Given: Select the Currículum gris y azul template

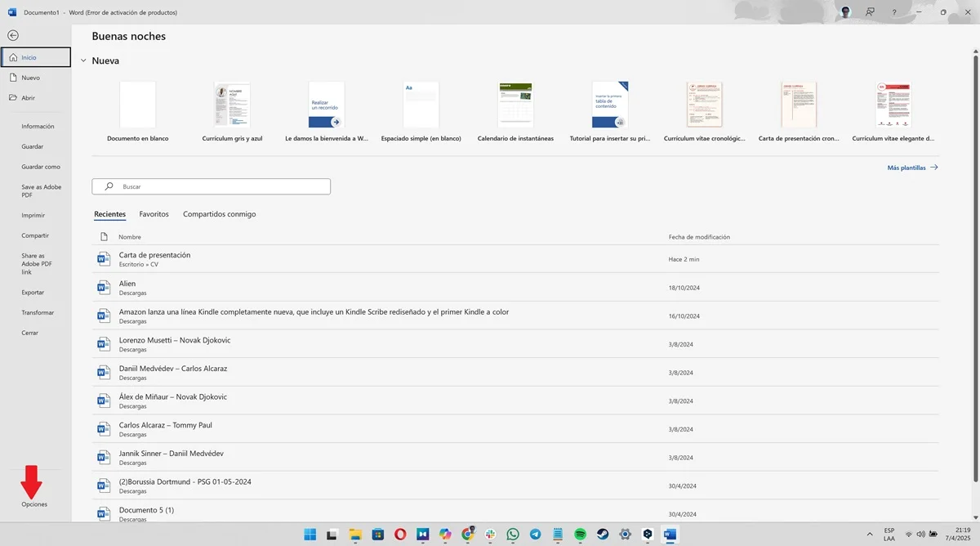Looking at the screenshot, I should [x=232, y=112].
